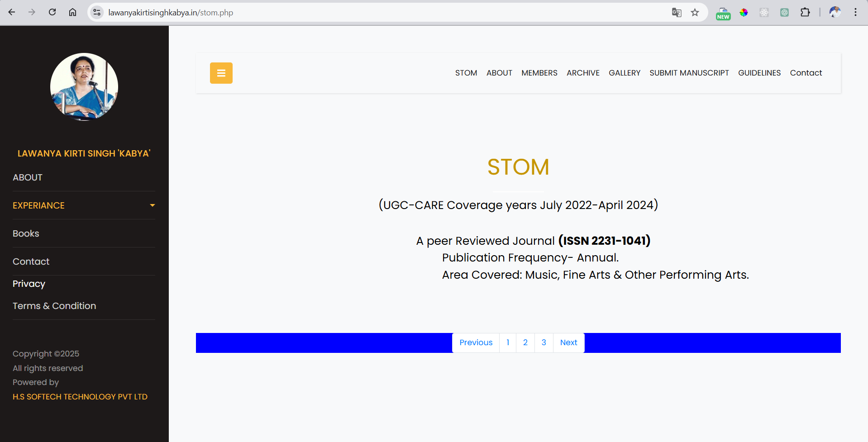The width and height of the screenshot is (868, 442).
Task: Open SUBMIT MANUSCRIPT in top navigation
Action: click(x=689, y=73)
